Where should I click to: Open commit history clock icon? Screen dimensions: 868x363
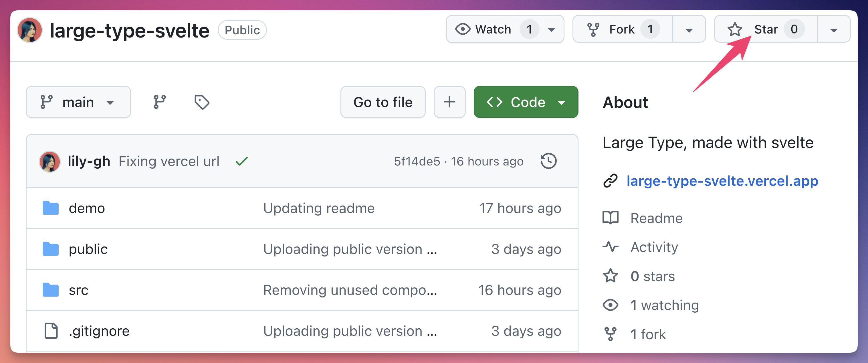click(548, 161)
